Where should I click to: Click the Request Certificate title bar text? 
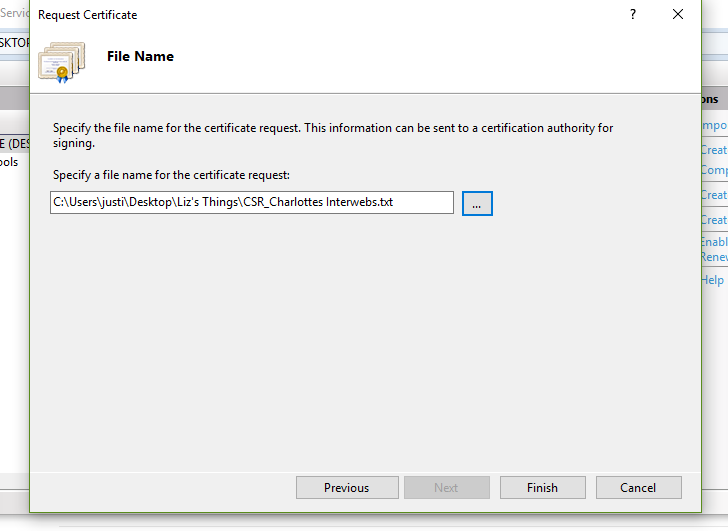(88, 15)
